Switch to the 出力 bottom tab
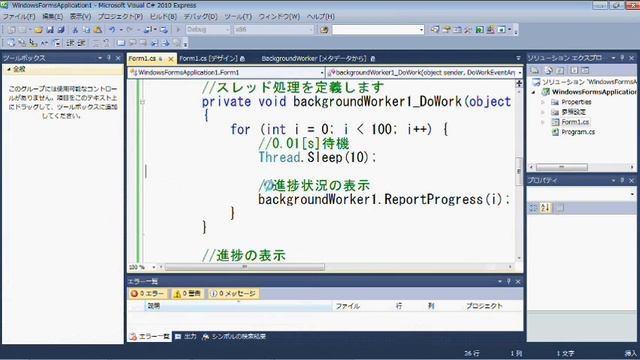This screenshot has height=360, width=640. point(186,337)
